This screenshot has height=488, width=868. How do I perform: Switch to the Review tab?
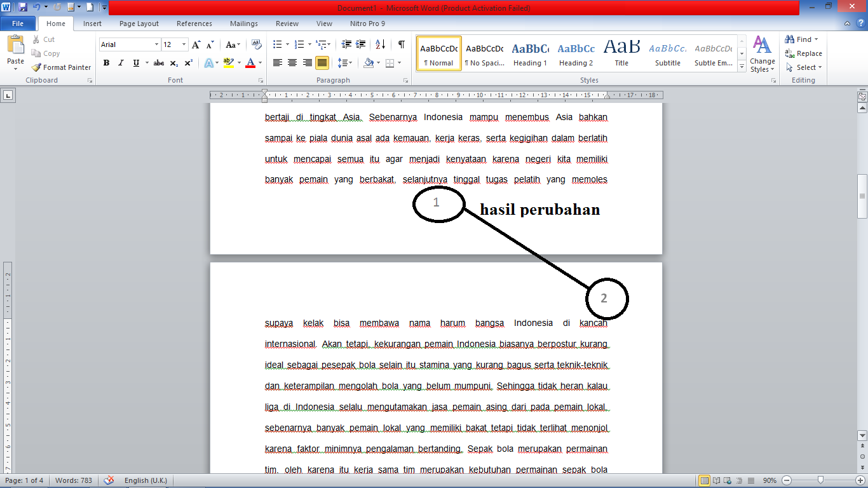[287, 24]
